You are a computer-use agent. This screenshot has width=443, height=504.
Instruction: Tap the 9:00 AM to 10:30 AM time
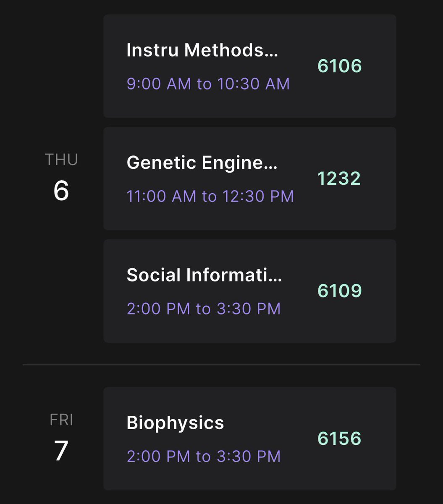coord(208,84)
